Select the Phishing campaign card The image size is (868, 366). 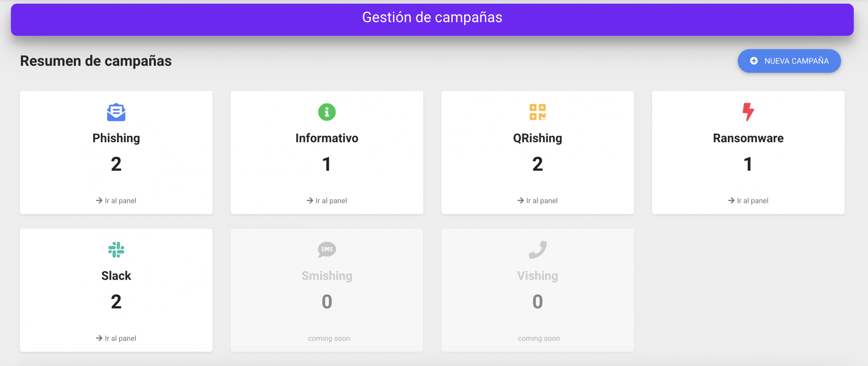point(116,152)
